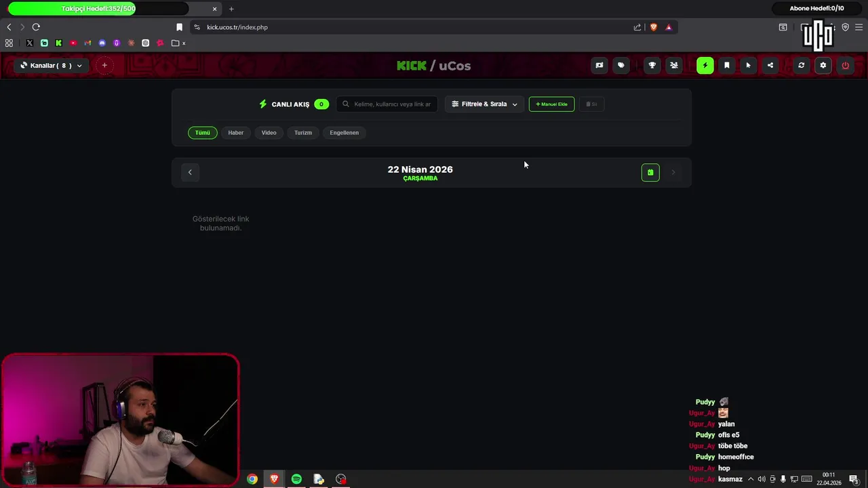This screenshot has height=488, width=868.
Task: Reload the page with browser refresh
Action: point(36,27)
